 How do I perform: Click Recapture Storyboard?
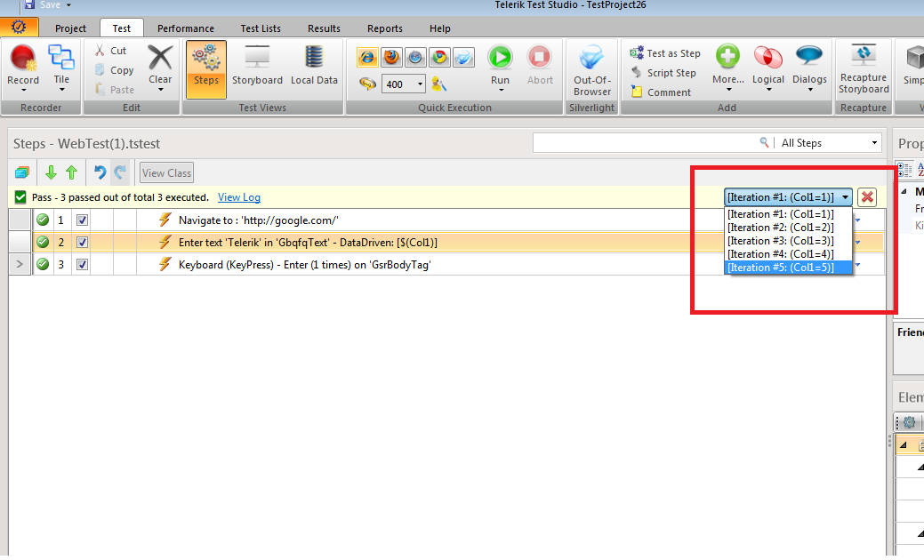[x=864, y=69]
